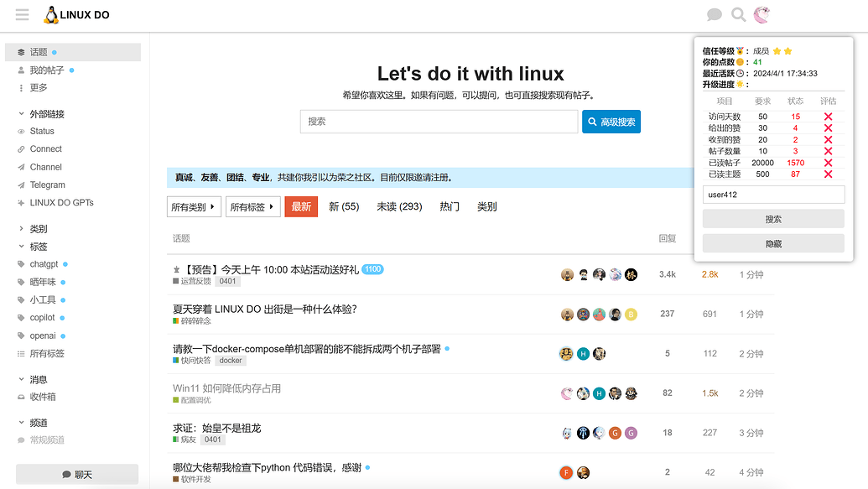Open the 所有类别 dropdown
This screenshot has width=868, height=489.
pyautogui.click(x=194, y=206)
